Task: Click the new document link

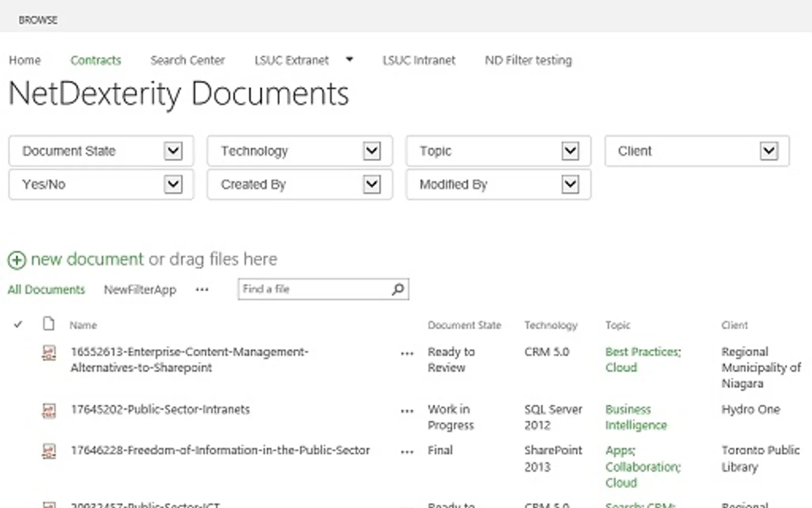Action: pos(87,259)
